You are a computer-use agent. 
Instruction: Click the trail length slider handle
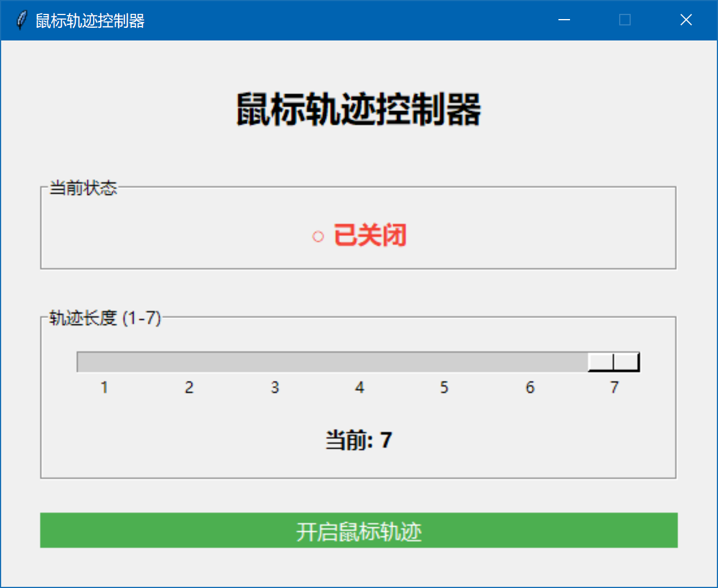613,362
